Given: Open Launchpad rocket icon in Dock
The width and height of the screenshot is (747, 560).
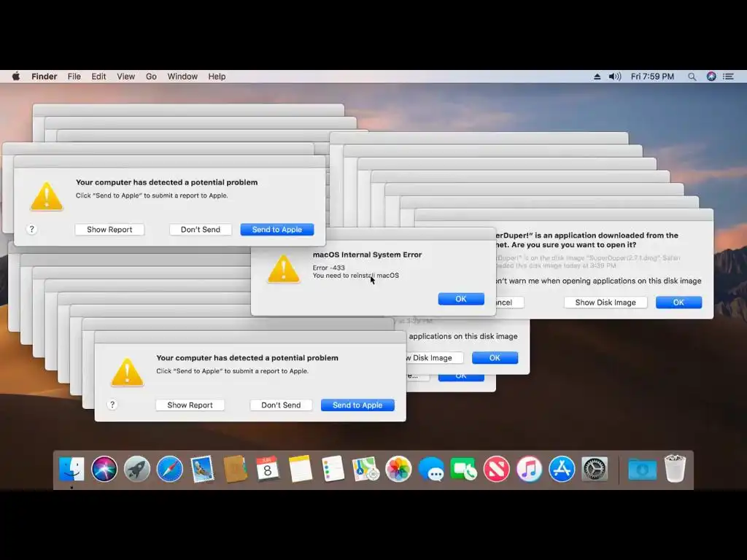Looking at the screenshot, I should pyautogui.click(x=137, y=469).
